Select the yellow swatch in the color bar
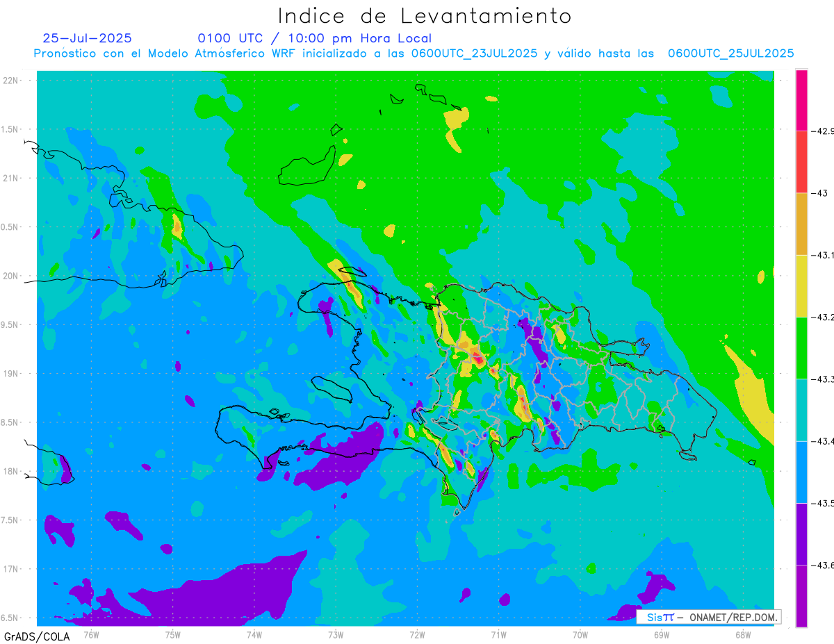 (x=801, y=286)
